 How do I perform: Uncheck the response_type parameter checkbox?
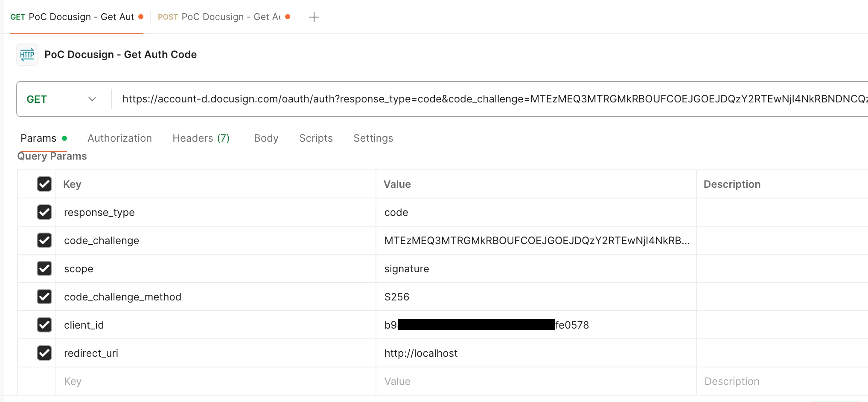(x=44, y=212)
